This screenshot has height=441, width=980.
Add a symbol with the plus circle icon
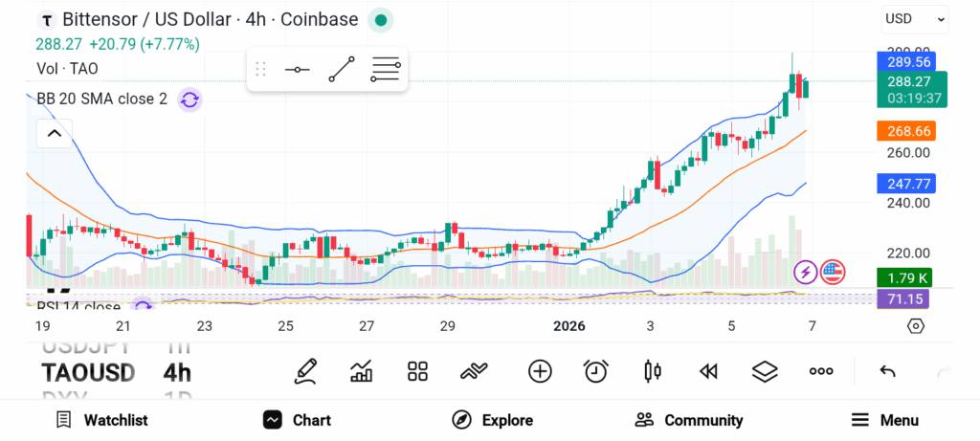(540, 371)
